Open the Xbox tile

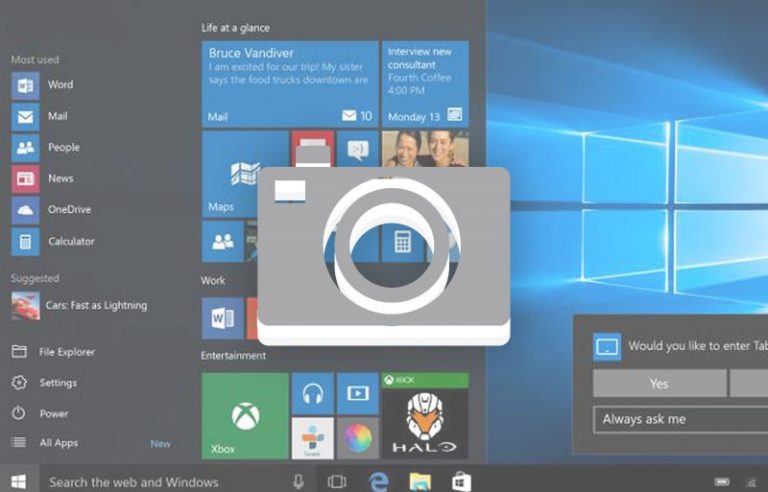[245, 416]
